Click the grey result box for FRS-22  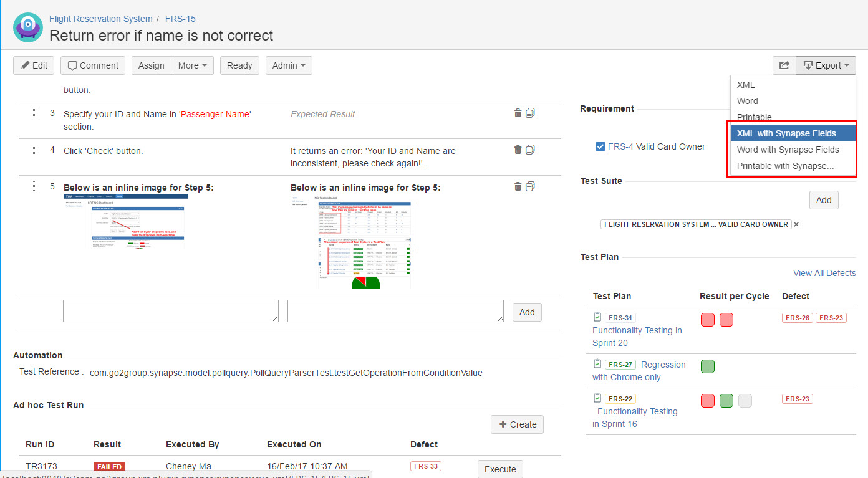click(745, 401)
